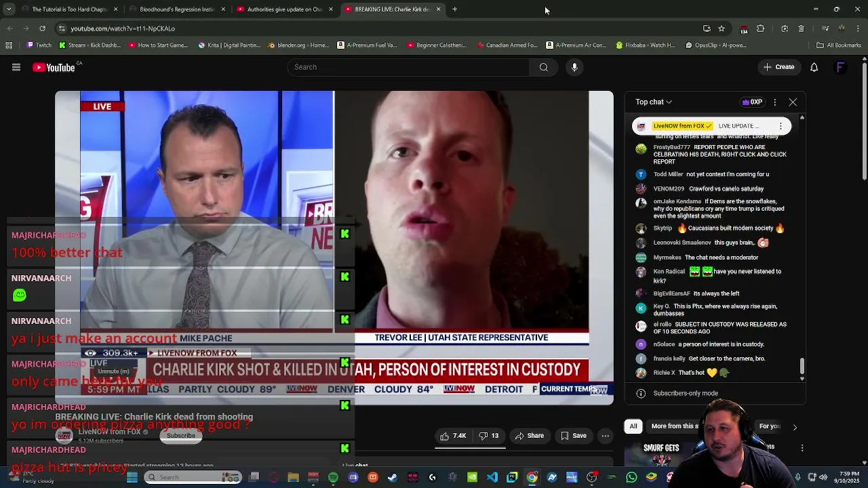Click the LIVE badge on video
Screen dimensions: 868x488
tap(102, 106)
